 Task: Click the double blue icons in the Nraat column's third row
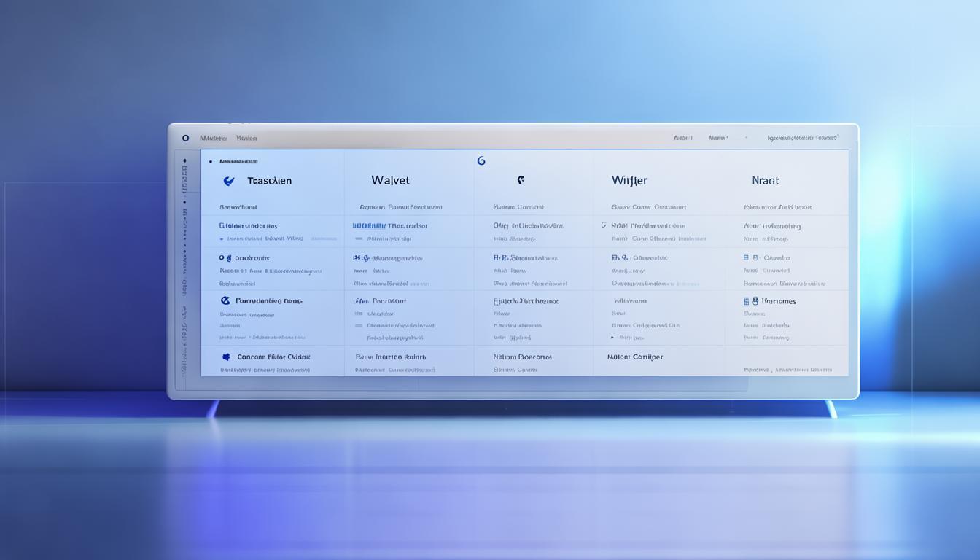pos(750,257)
